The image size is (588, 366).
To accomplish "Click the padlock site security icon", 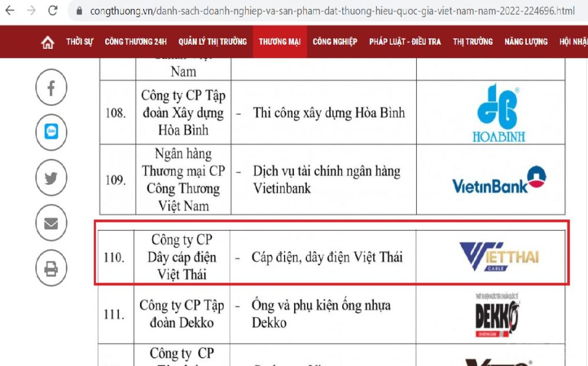I will click(x=79, y=11).
